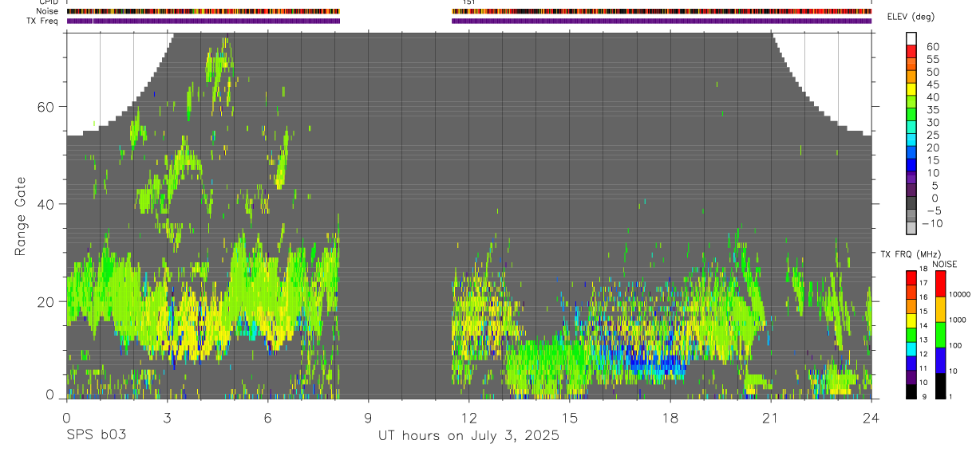The width and height of the screenshot is (980, 452).
Task: Click the red top segment of NOISE color bar
Action: click(x=940, y=284)
